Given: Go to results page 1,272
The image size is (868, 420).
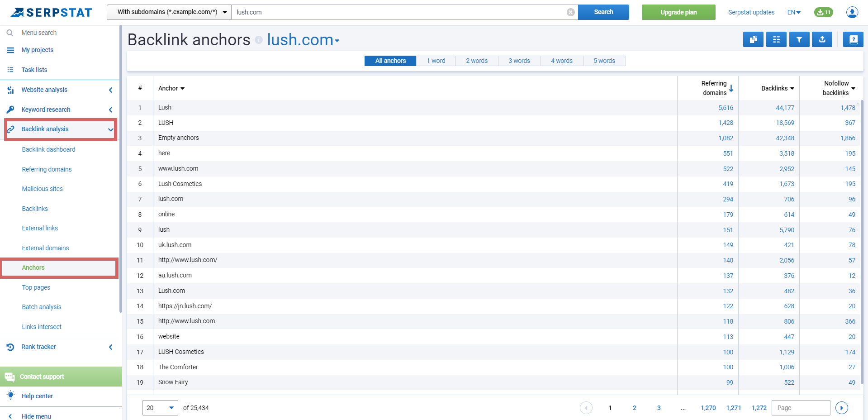Looking at the screenshot, I should point(759,407).
